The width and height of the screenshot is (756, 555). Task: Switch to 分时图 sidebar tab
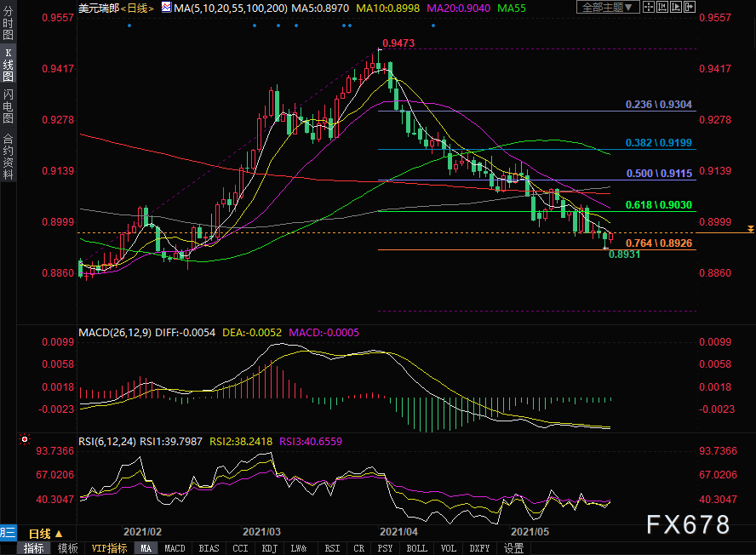[9, 23]
